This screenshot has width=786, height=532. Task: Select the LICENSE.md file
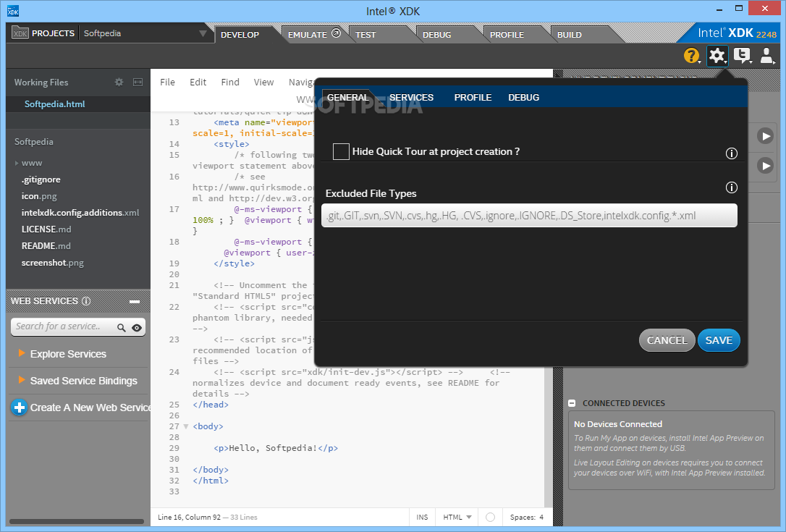(46, 229)
